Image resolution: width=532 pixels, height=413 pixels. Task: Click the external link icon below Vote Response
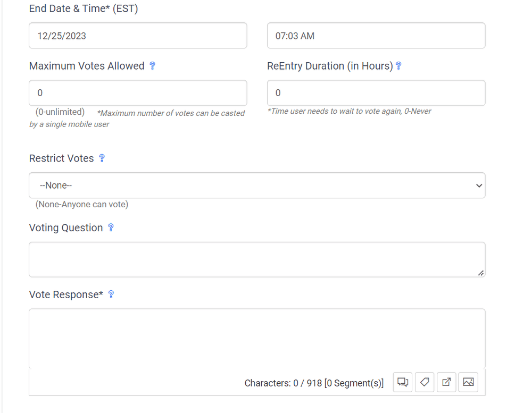[x=446, y=382]
